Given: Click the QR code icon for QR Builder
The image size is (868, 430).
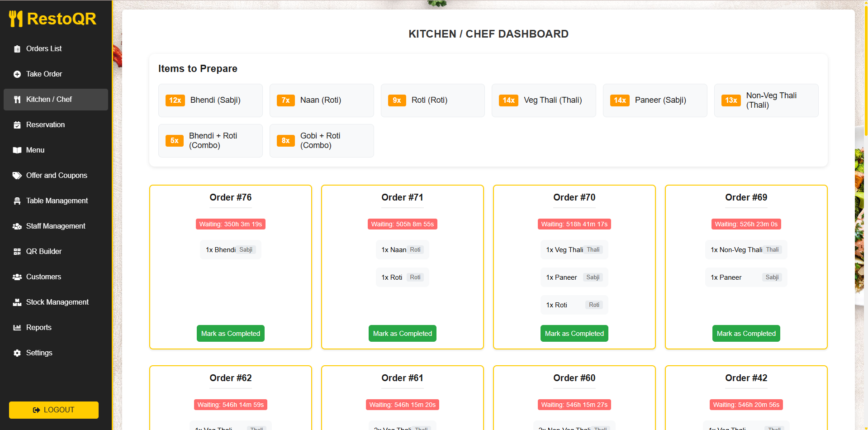Looking at the screenshot, I should coord(17,252).
